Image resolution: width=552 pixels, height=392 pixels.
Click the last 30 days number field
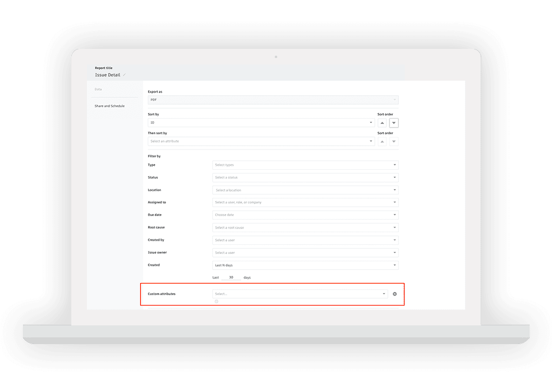point(231,277)
